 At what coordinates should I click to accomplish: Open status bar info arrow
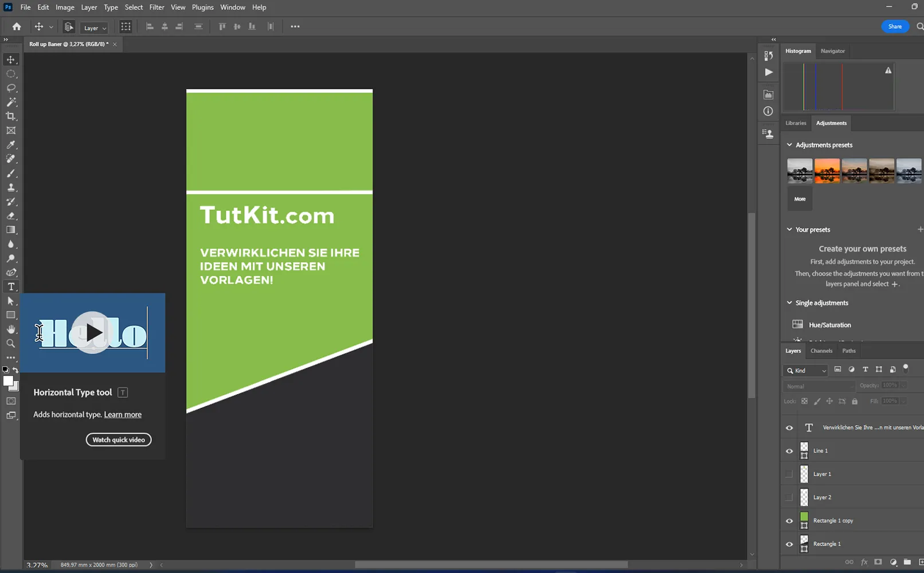[151, 565]
